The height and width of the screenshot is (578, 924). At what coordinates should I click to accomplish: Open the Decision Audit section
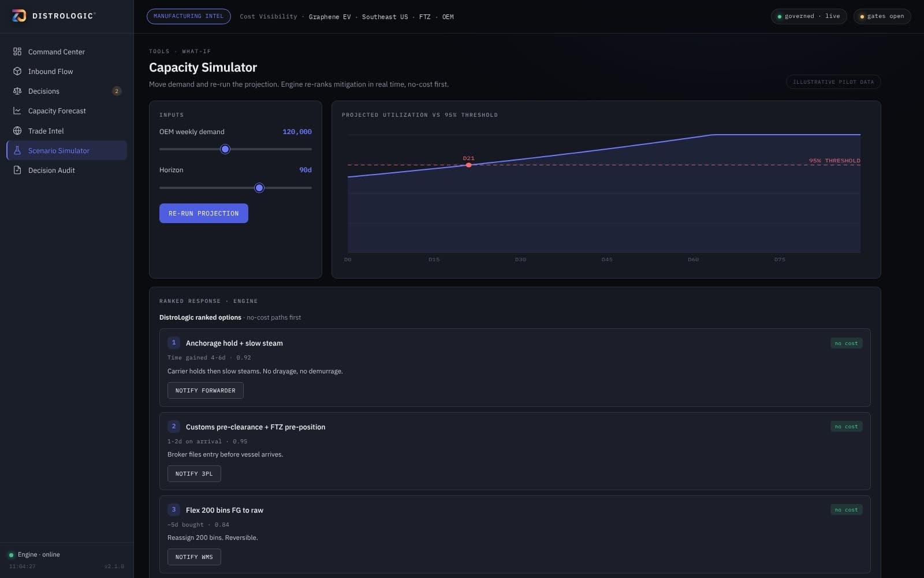click(x=66, y=170)
